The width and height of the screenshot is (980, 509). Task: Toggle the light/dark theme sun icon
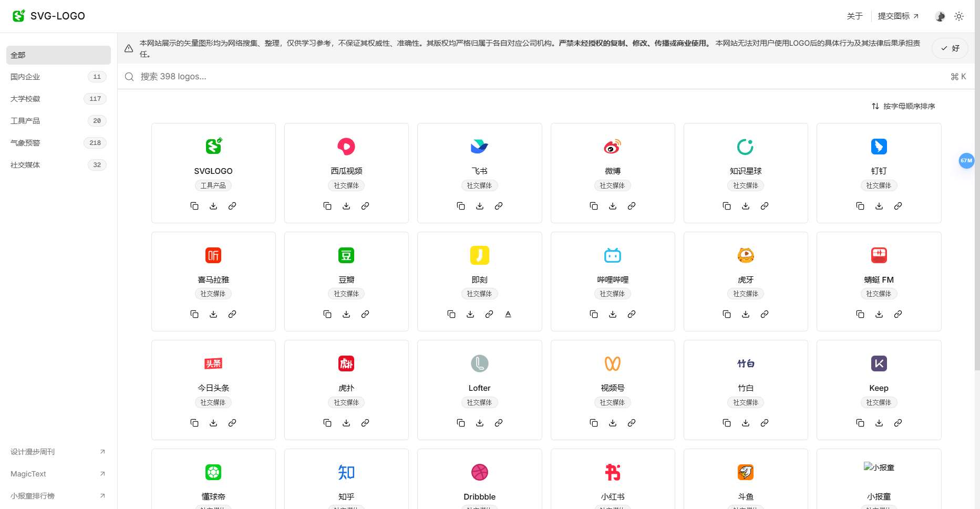point(959,16)
